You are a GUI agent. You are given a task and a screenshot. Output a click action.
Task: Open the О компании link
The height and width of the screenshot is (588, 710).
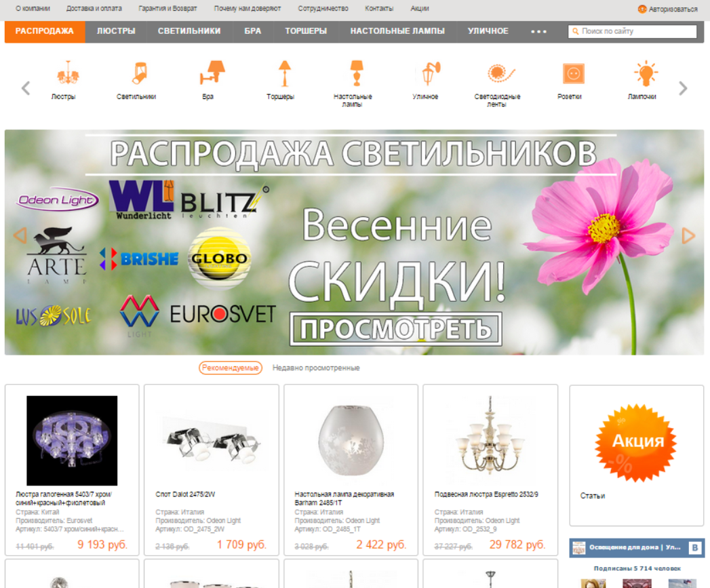tap(33, 9)
